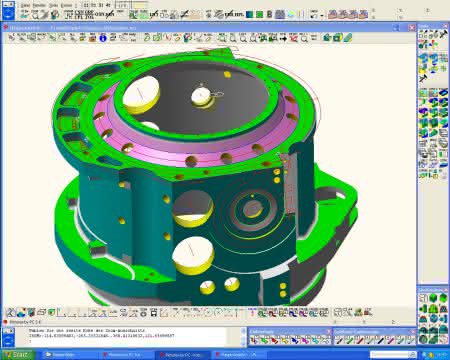Select the green pen in the right floating panel

click(349, 340)
